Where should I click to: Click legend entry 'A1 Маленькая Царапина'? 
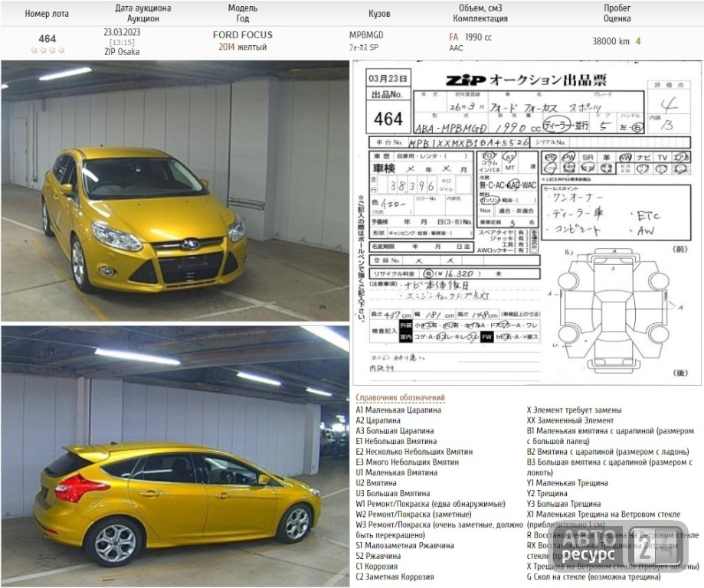pyautogui.click(x=398, y=410)
